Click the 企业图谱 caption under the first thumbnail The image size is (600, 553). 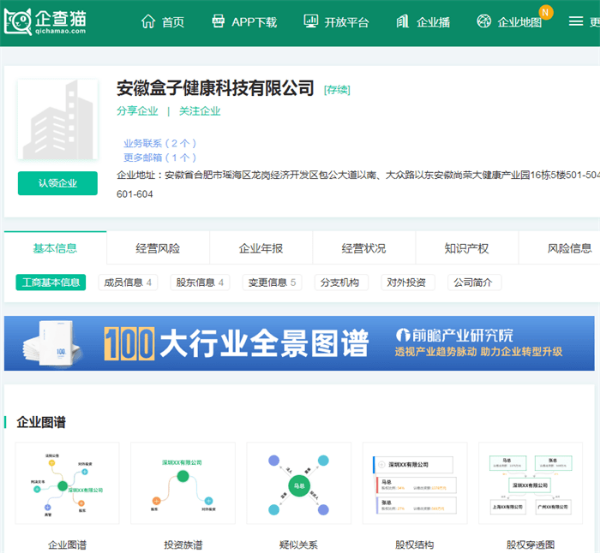click(x=67, y=545)
